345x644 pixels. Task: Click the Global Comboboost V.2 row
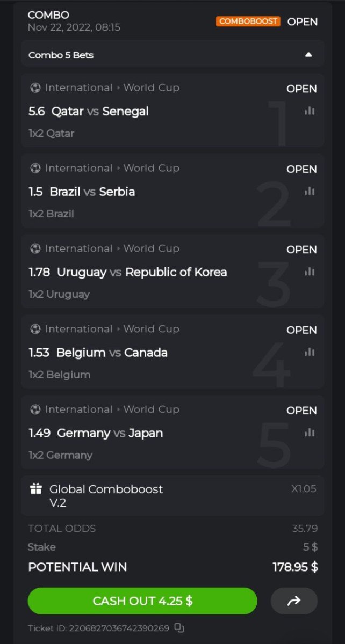pos(106,495)
